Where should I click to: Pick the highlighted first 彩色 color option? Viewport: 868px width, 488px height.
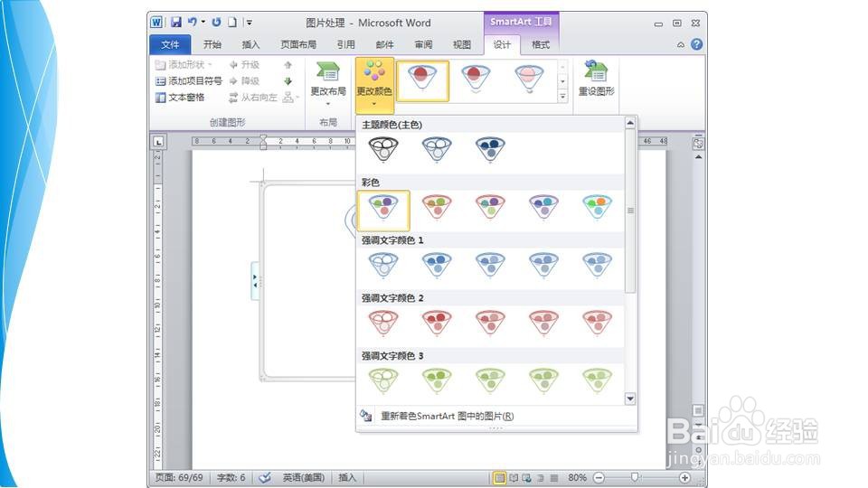pyautogui.click(x=383, y=211)
